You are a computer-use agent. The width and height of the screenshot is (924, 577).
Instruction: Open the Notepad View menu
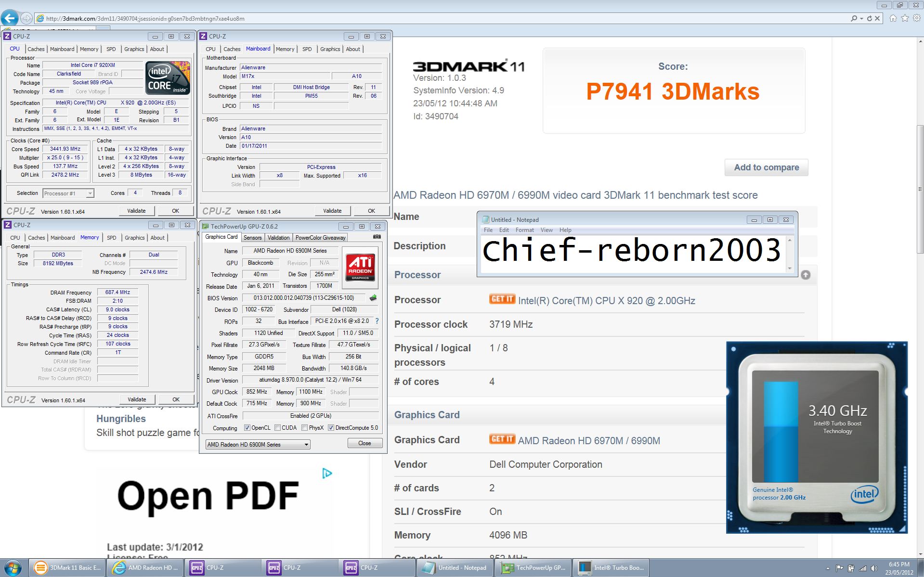[x=547, y=230]
